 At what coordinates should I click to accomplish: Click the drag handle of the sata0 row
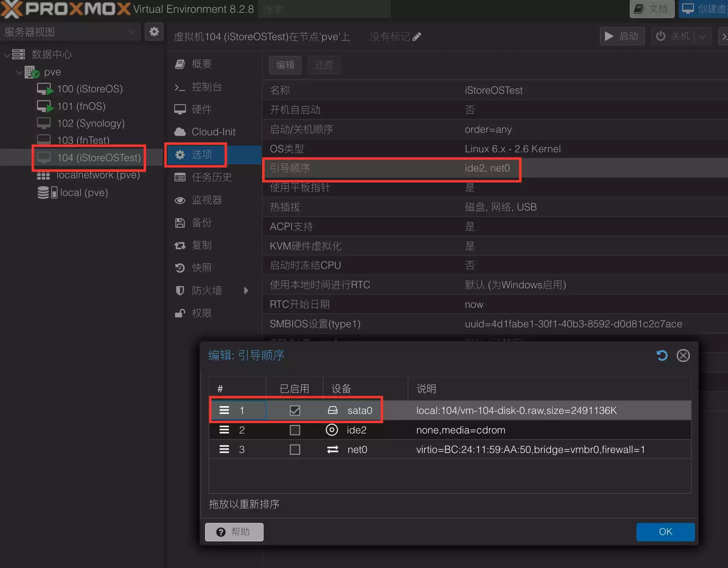[x=224, y=410]
